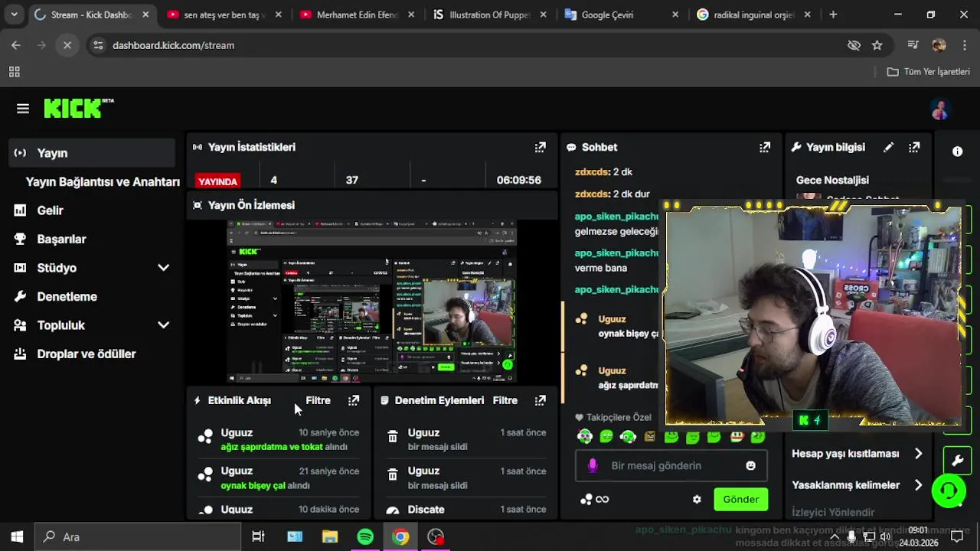This screenshot has height=551, width=980.
Task: Click the Windows Ara search box
Action: [138, 536]
